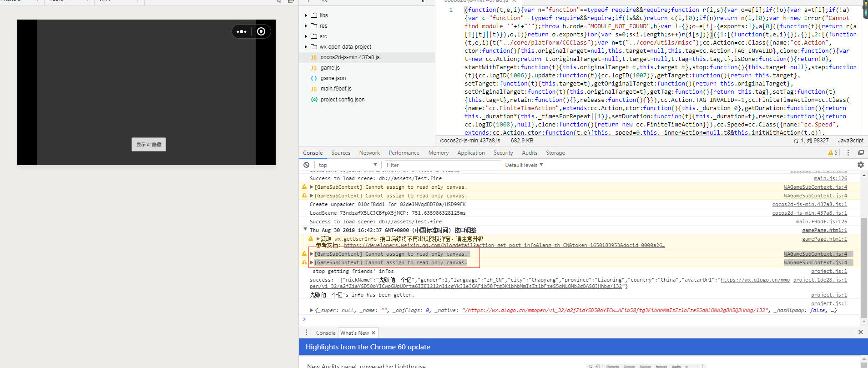Select the drawer Console tab
Screen dimensions: 868x368
click(326, 333)
